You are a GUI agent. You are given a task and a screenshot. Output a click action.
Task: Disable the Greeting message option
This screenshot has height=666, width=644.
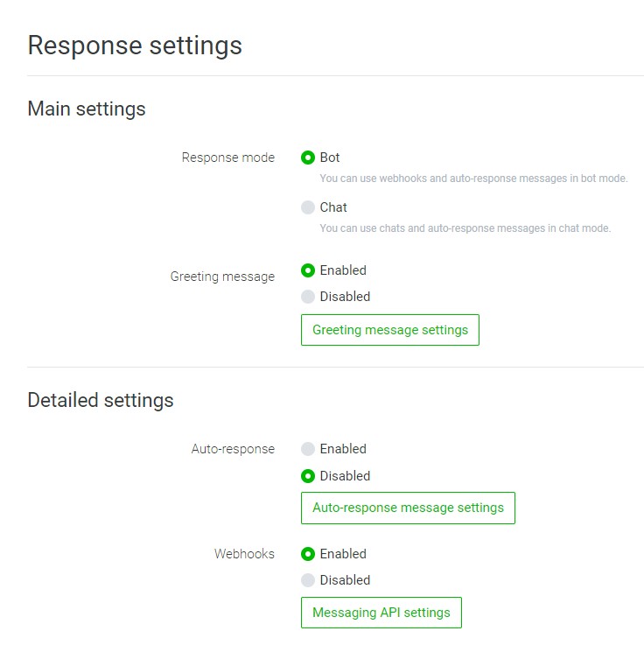308,297
